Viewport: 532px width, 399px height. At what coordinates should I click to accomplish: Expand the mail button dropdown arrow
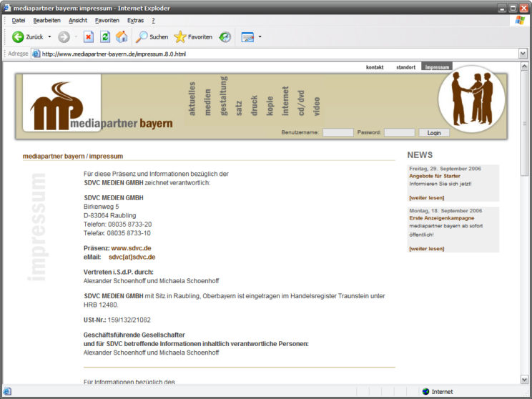[x=260, y=36]
